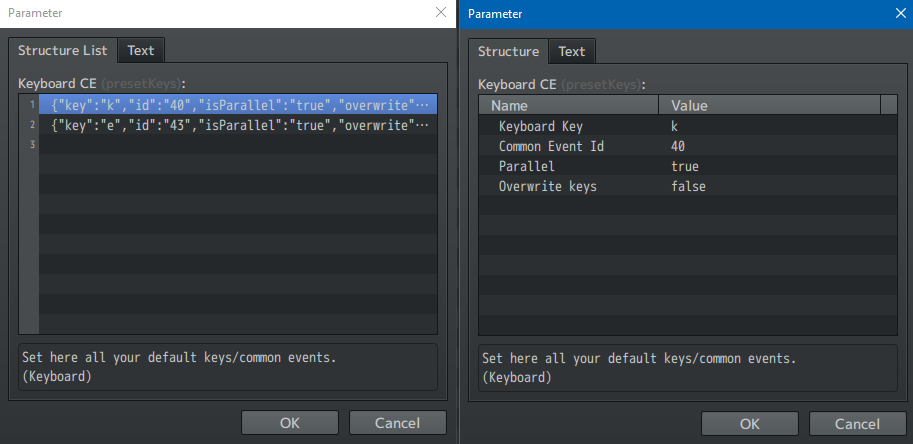Confirm with OK in the right dialog
This screenshot has width=913, height=444.
point(750,422)
